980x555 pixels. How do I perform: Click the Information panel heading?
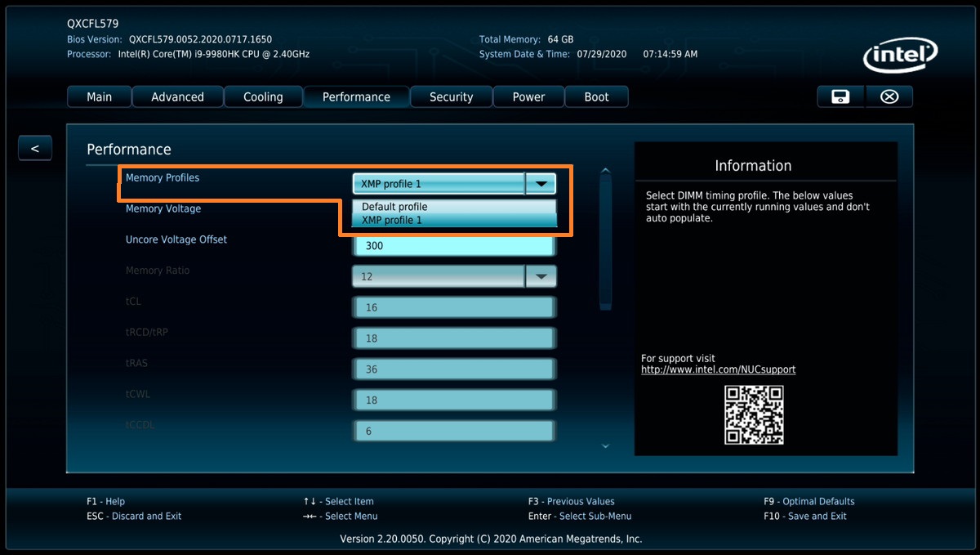pyautogui.click(x=753, y=165)
